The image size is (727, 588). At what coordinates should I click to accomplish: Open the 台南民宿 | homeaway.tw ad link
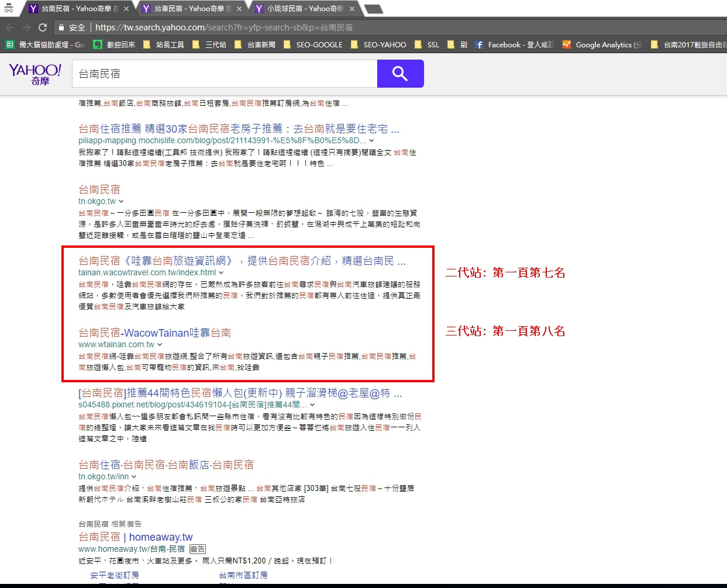pos(136,537)
